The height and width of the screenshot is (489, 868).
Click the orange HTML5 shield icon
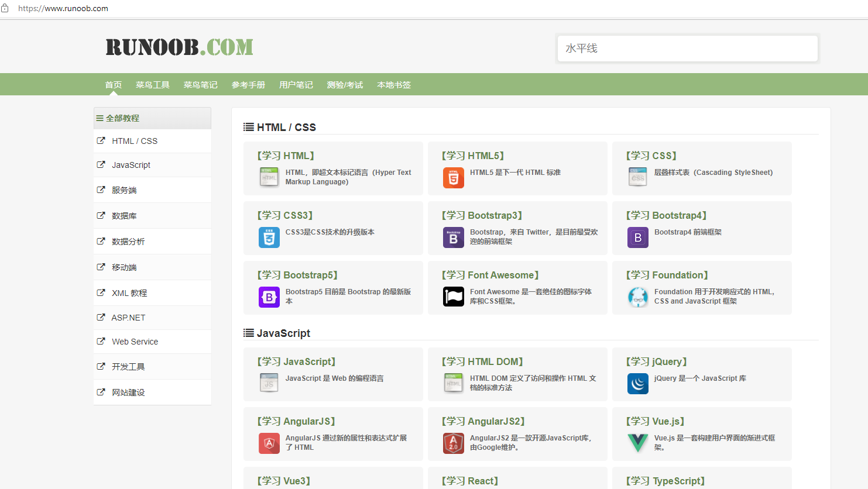[454, 177]
